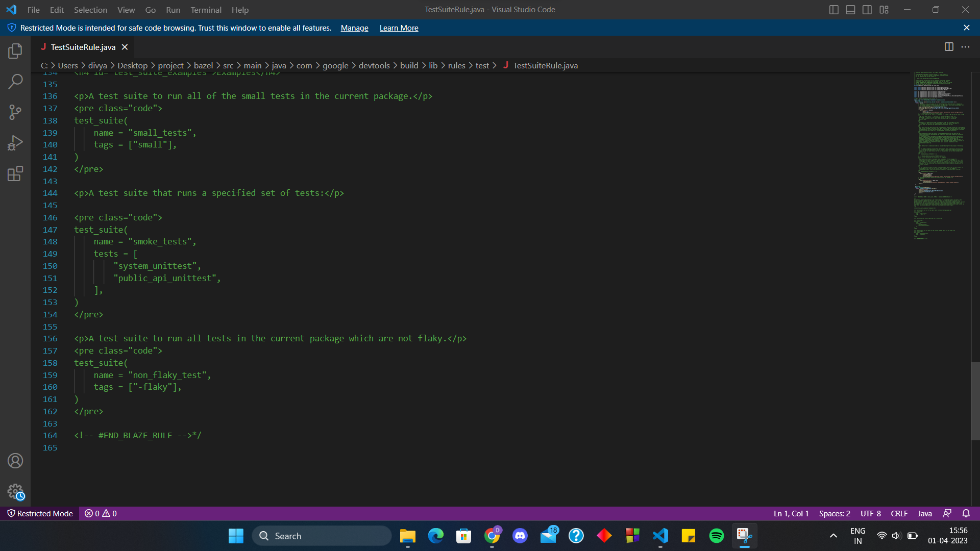Open the Accounts icon in activity bar

[15, 461]
